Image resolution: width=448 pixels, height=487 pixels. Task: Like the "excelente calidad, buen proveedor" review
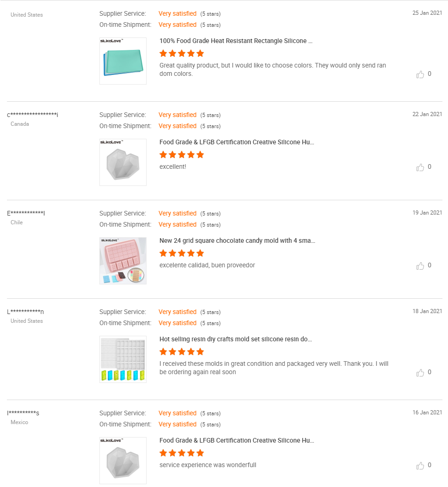pyautogui.click(x=420, y=266)
